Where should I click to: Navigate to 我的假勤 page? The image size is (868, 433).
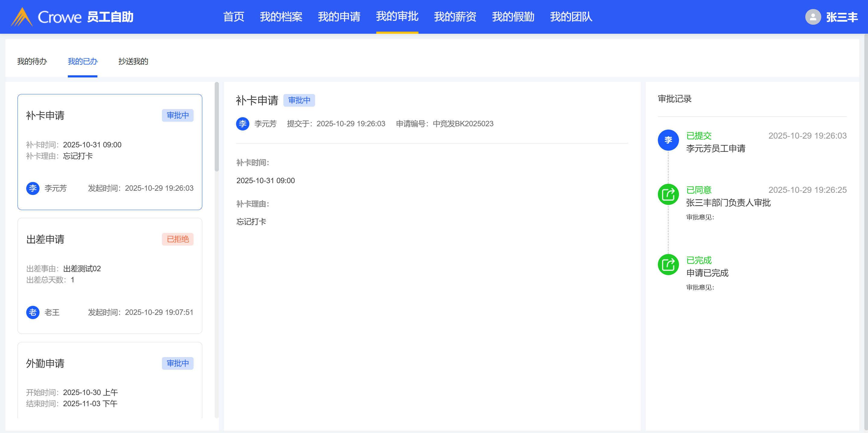[x=513, y=17]
